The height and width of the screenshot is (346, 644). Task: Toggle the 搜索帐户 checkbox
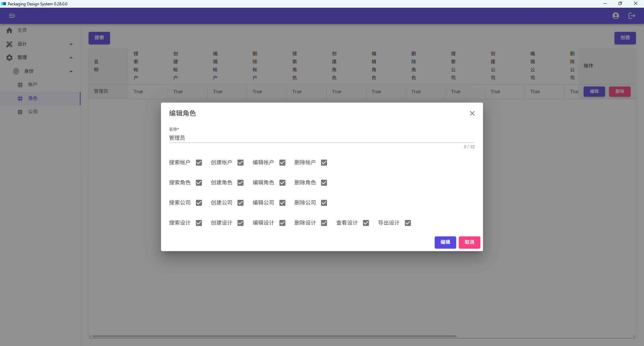tap(199, 163)
